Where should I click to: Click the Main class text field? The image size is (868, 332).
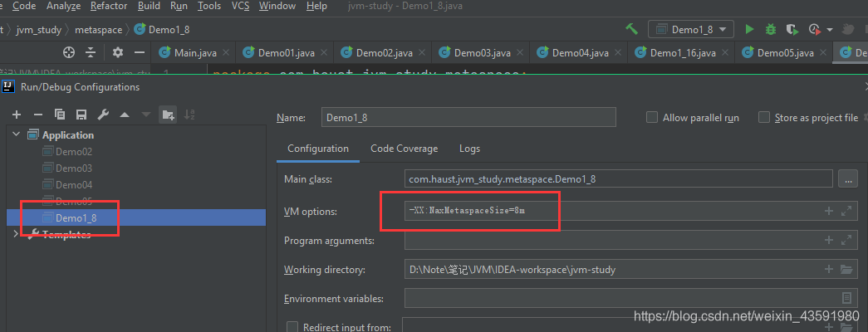[x=619, y=178]
